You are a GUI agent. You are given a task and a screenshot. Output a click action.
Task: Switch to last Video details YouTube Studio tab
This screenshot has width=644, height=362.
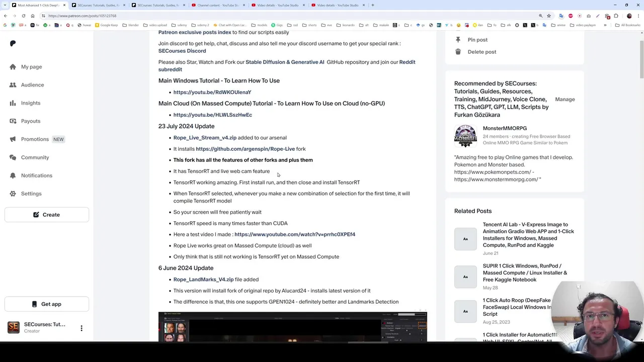[338, 5]
